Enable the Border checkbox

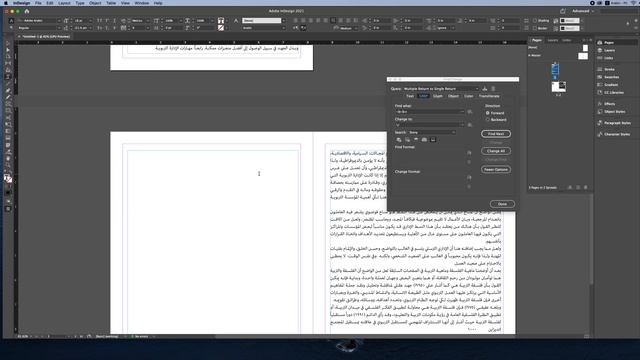click(x=535, y=28)
